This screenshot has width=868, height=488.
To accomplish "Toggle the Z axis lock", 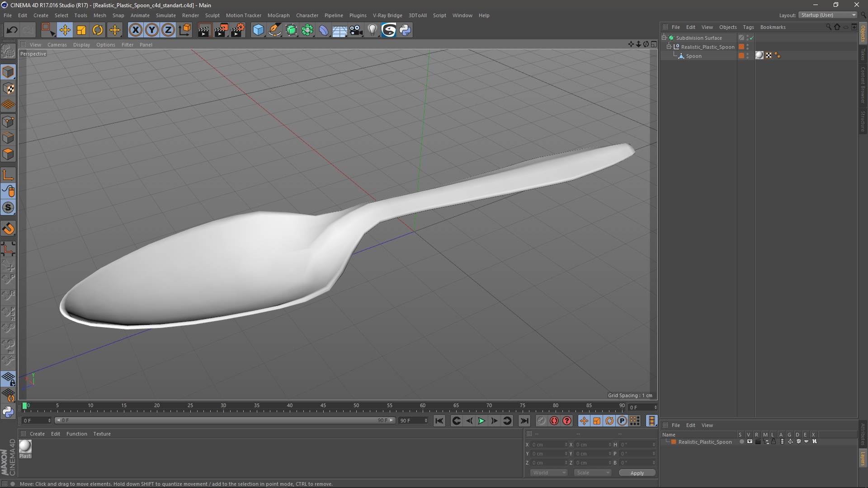I will coord(168,30).
